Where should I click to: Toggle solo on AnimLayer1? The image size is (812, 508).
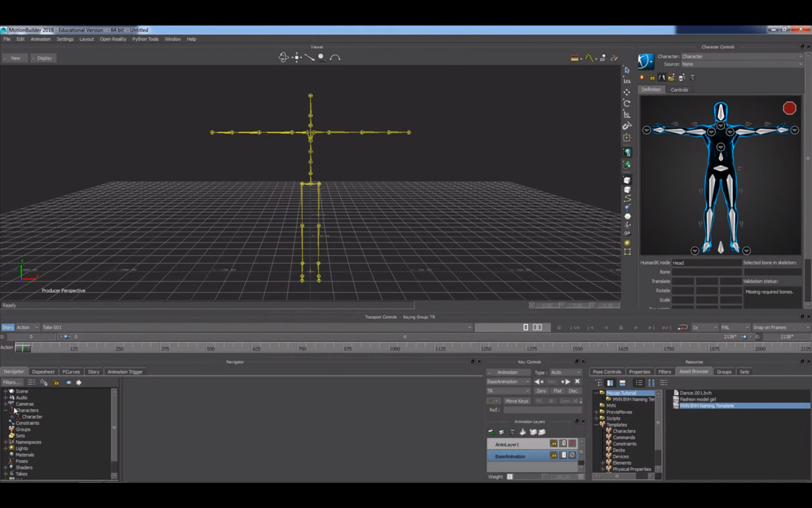563,444
